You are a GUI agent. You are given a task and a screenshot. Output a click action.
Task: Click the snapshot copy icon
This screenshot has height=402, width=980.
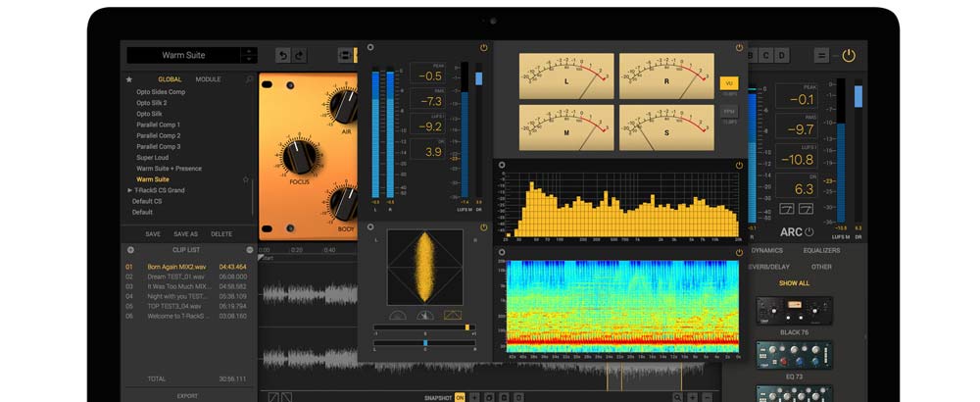489,398
